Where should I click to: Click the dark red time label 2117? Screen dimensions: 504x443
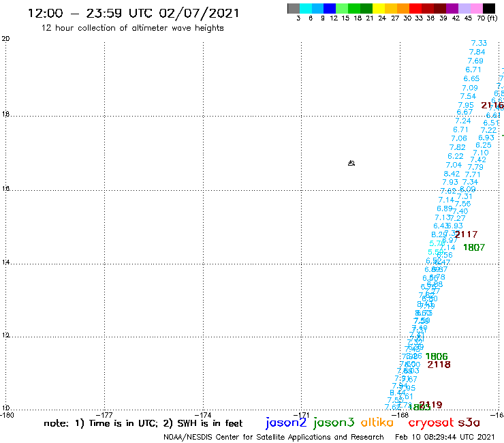[467, 234]
